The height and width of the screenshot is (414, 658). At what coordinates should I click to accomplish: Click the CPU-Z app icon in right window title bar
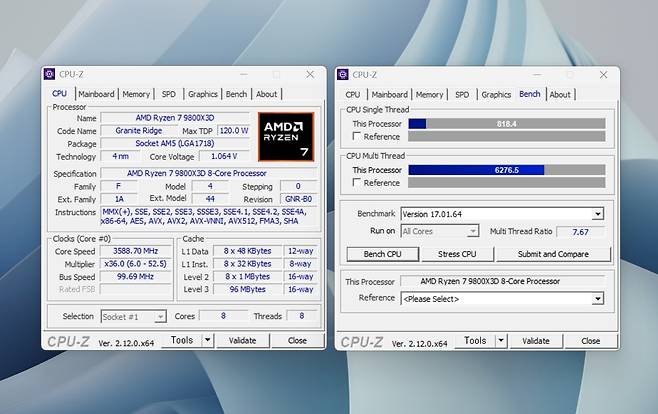point(343,75)
